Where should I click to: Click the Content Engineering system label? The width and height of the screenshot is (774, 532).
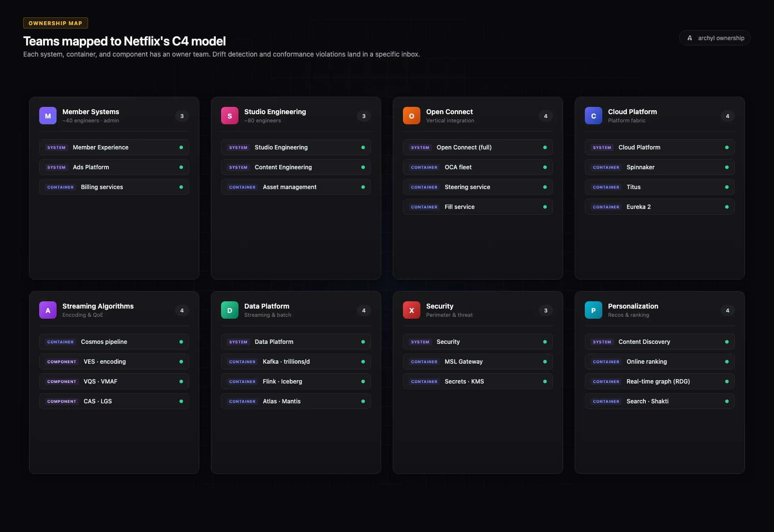tap(283, 167)
